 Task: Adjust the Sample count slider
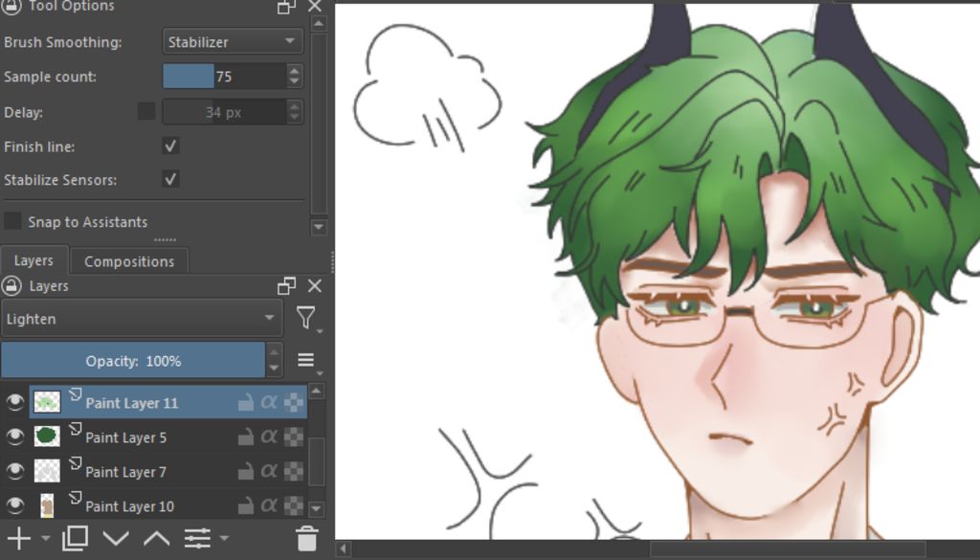coord(224,77)
